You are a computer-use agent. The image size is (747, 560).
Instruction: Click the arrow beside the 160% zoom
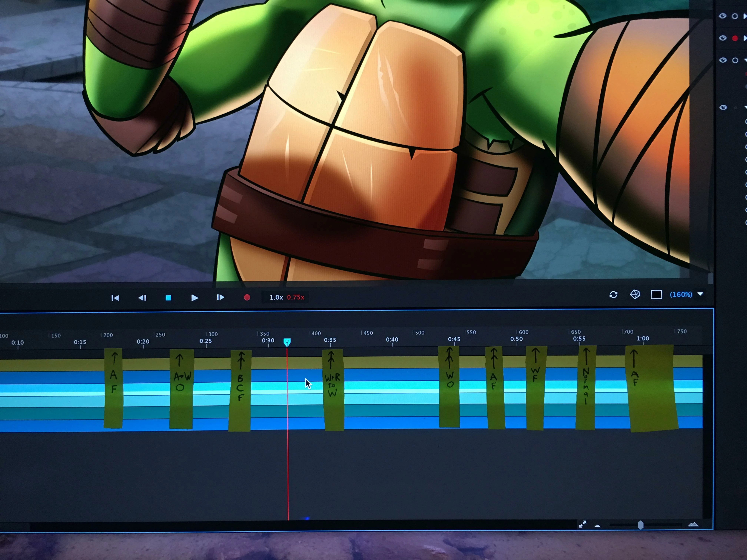tap(700, 294)
